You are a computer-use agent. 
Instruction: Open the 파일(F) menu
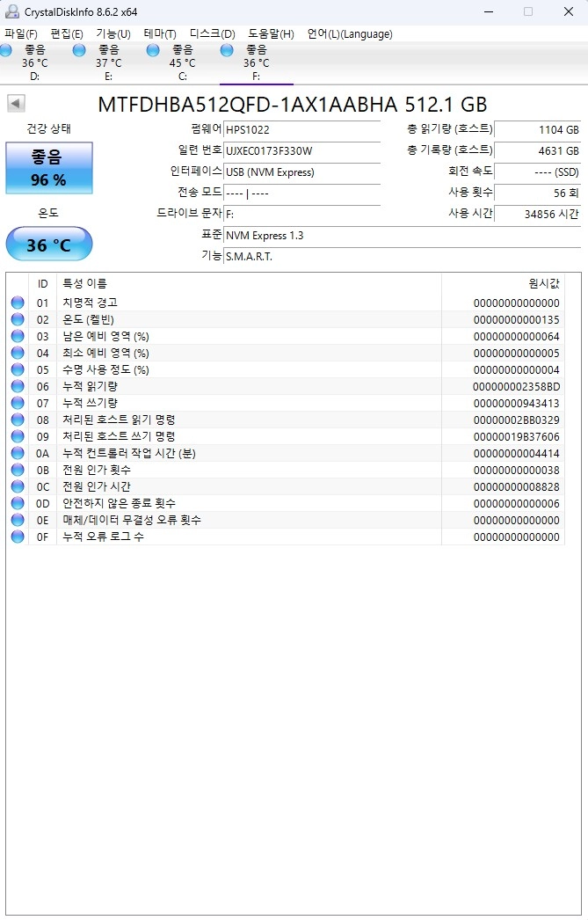coord(21,34)
